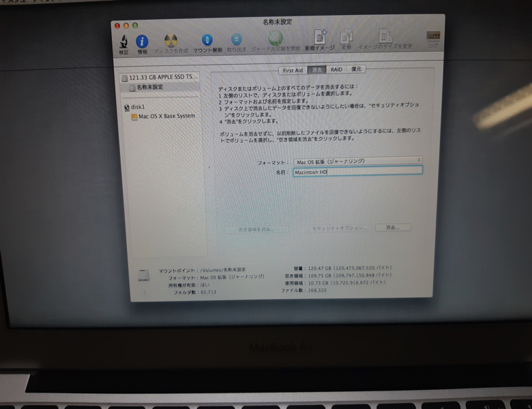The width and height of the screenshot is (532, 409).
Task: Click the help question mark button
Action: (144, 292)
